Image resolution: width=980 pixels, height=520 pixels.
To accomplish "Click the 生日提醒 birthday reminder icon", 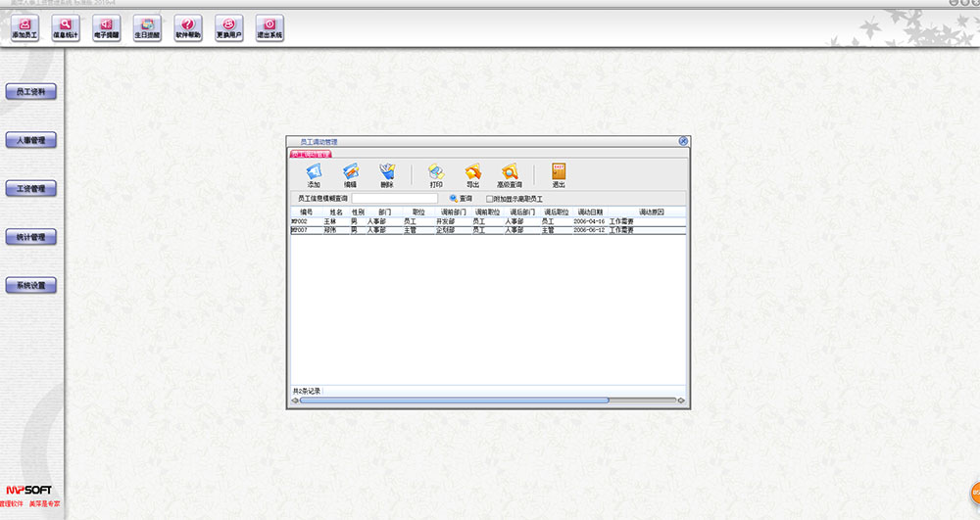I will tap(146, 26).
